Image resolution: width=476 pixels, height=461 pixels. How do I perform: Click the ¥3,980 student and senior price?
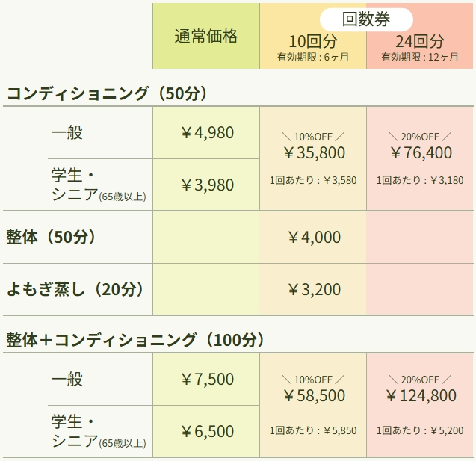206,185
